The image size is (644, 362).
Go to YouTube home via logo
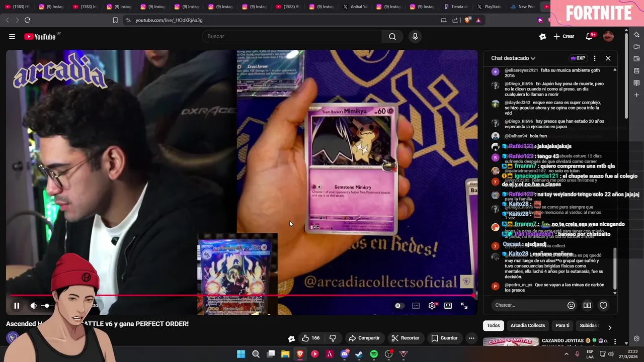pyautogui.click(x=40, y=36)
